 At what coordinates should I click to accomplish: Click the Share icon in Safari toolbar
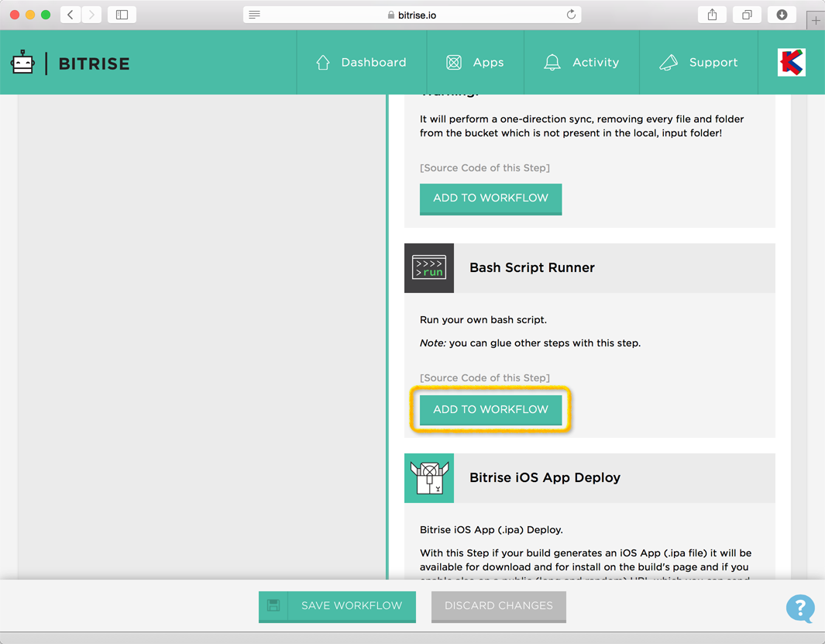click(711, 14)
